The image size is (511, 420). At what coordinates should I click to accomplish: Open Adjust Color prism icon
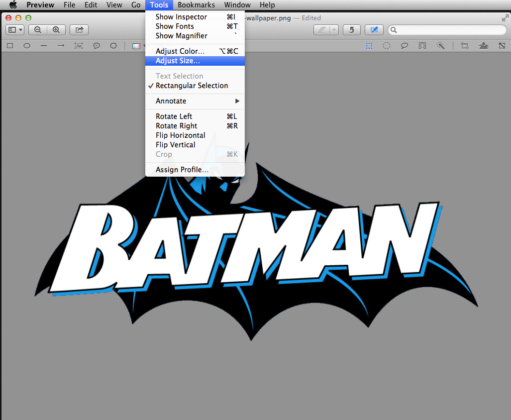(x=484, y=46)
